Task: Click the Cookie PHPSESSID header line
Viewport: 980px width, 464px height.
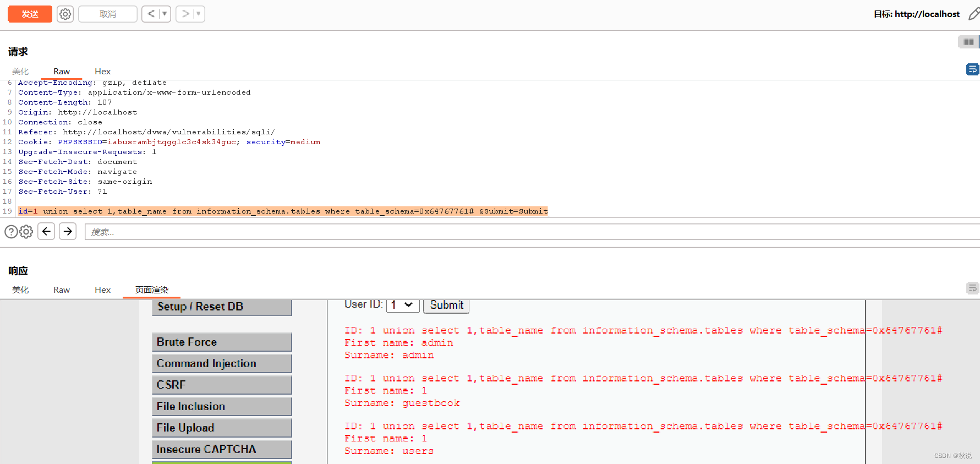Action: 169,142
